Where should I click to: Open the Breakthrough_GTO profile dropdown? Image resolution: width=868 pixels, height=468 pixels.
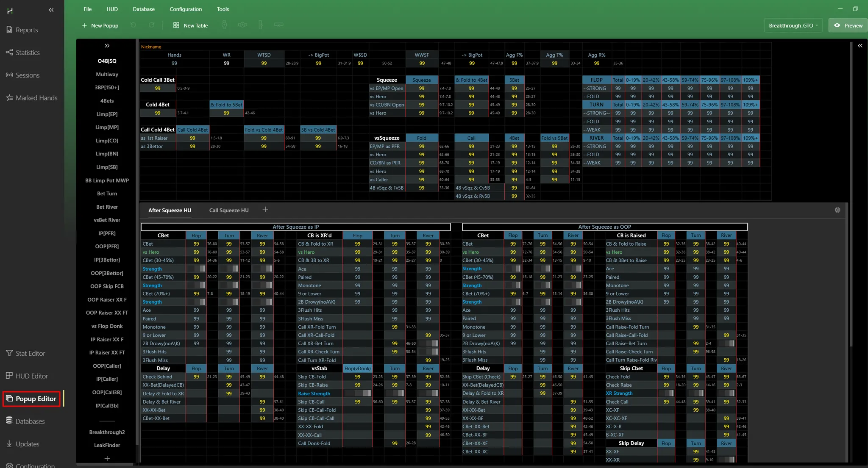793,25
